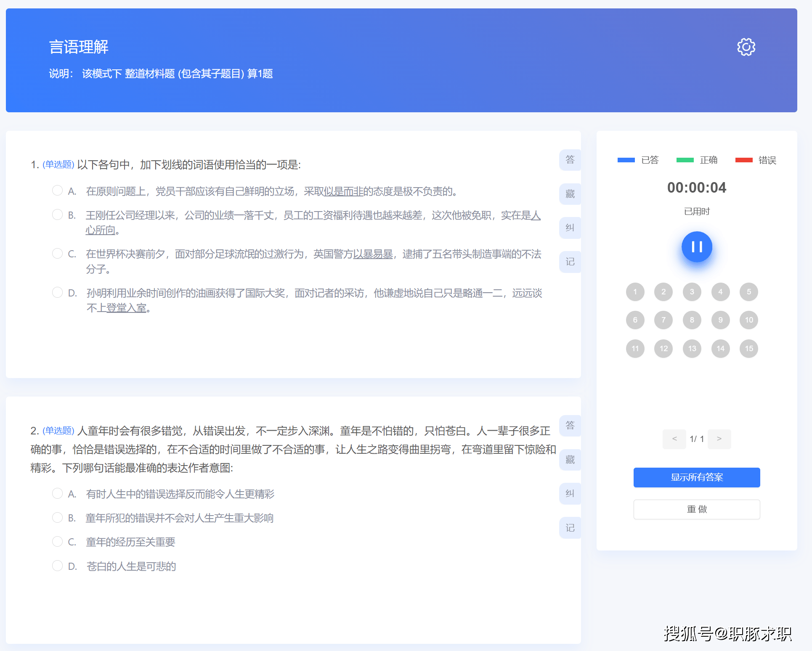Click 显示所有答案 button
812x651 pixels.
tap(697, 477)
